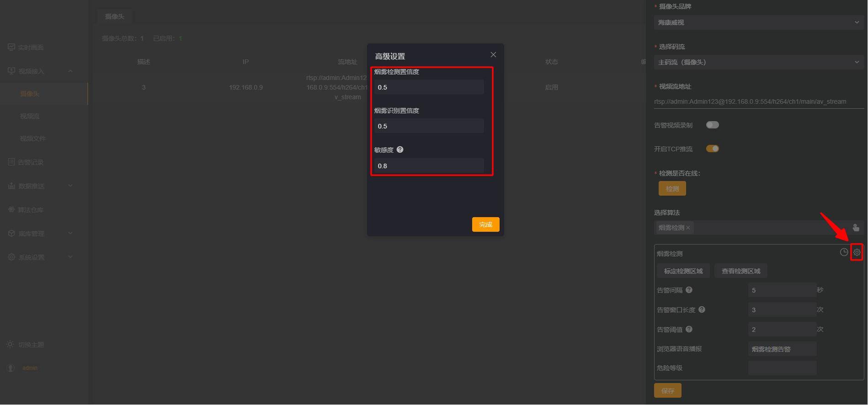868x405 pixels.
Task: Toggle the 告警视频录制 switch
Action: click(712, 125)
